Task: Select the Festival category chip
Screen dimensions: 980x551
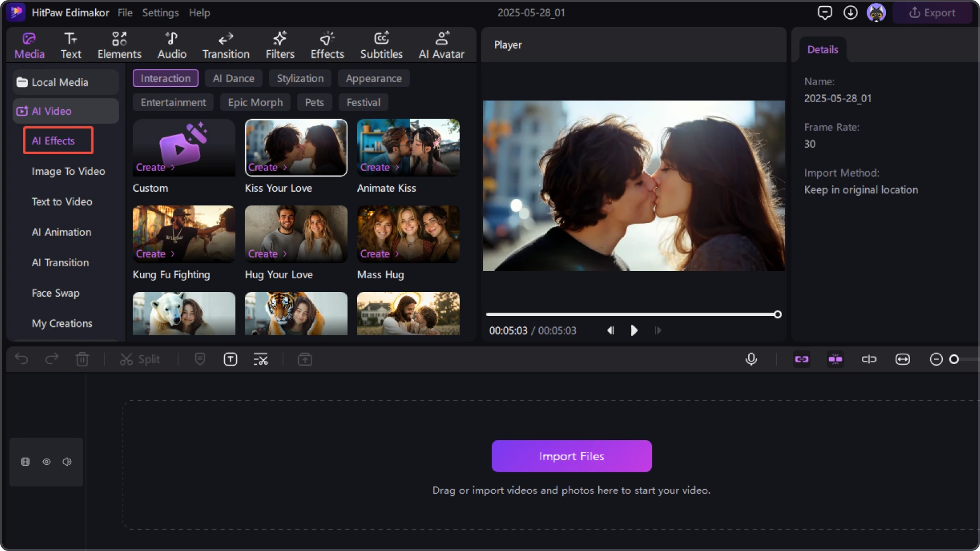Action: [363, 102]
